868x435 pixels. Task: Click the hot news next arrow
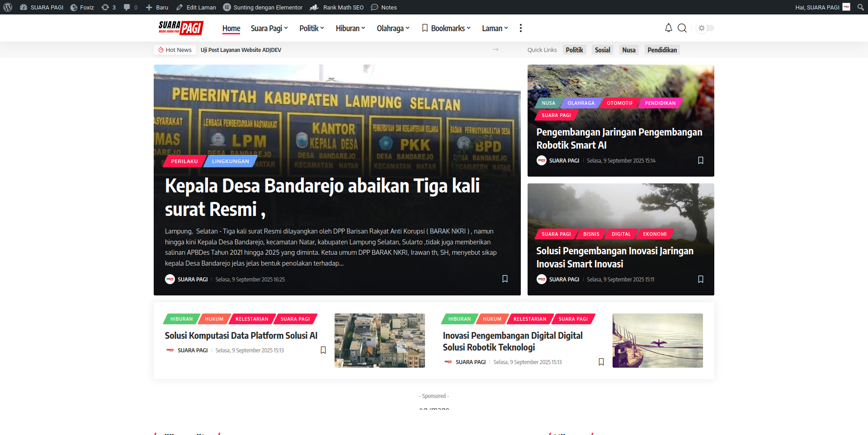point(495,50)
